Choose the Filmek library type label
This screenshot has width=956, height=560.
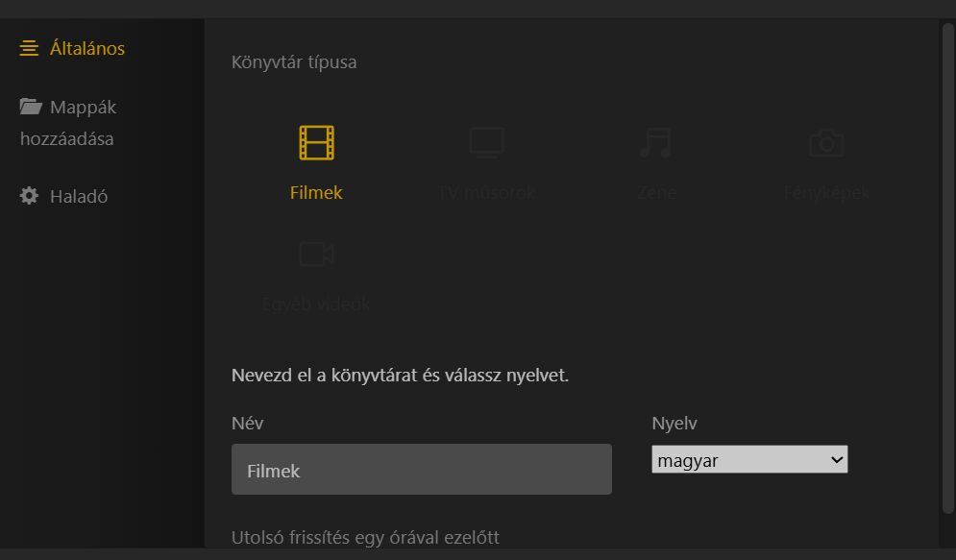coord(316,192)
